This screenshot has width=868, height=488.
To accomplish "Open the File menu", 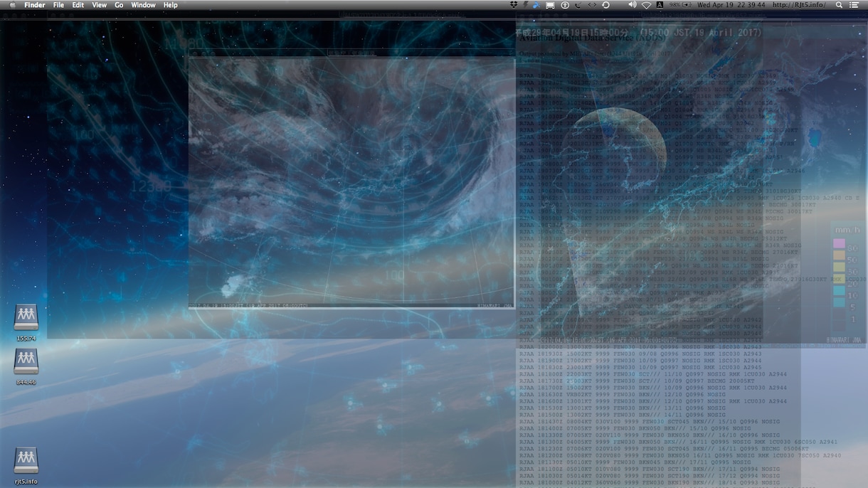I will 58,5.
